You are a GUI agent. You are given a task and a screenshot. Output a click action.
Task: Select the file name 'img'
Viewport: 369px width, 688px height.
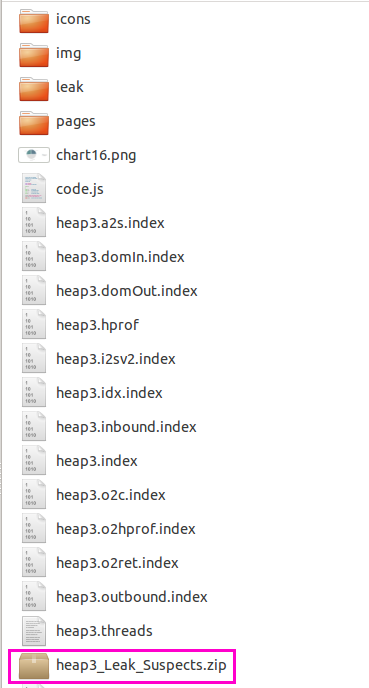tap(68, 54)
